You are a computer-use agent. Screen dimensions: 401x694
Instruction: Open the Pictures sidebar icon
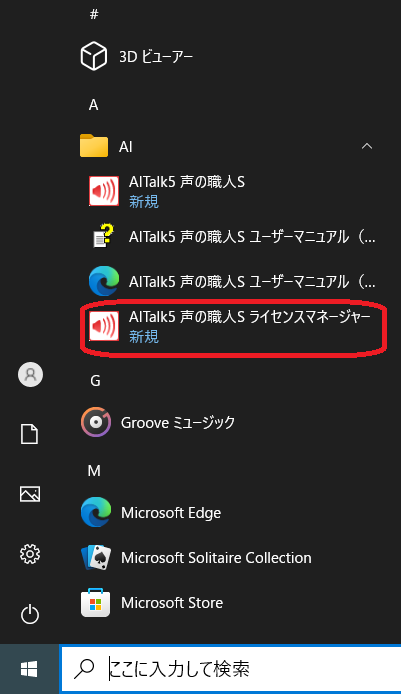tap(30, 494)
